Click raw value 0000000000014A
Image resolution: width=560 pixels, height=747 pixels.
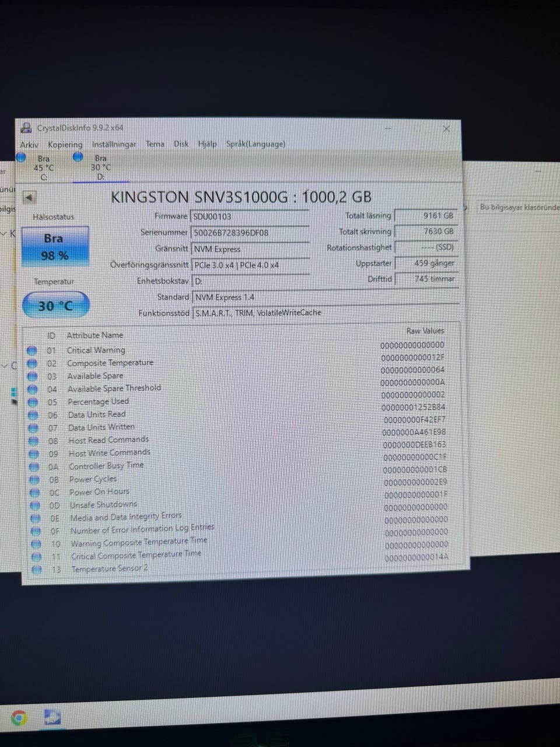click(x=416, y=557)
